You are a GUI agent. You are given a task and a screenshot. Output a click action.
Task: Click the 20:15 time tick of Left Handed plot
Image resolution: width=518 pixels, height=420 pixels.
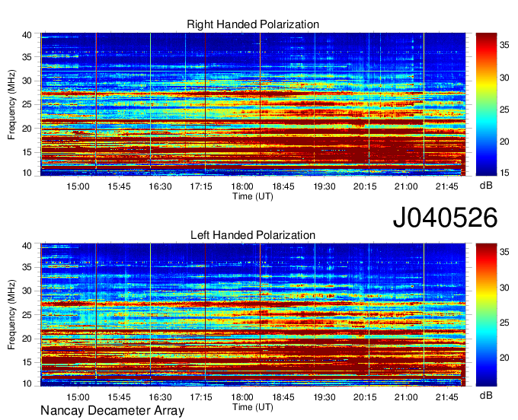coord(365,397)
